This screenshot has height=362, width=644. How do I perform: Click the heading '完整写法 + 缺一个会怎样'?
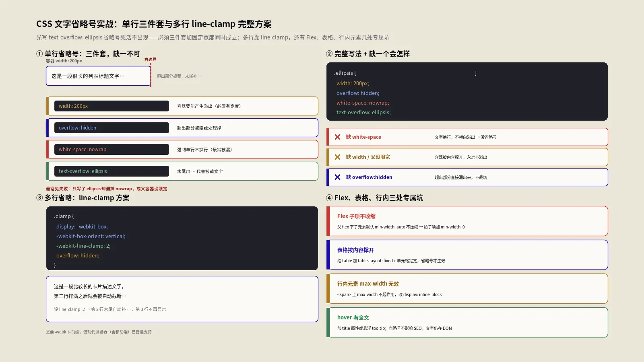click(x=372, y=54)
